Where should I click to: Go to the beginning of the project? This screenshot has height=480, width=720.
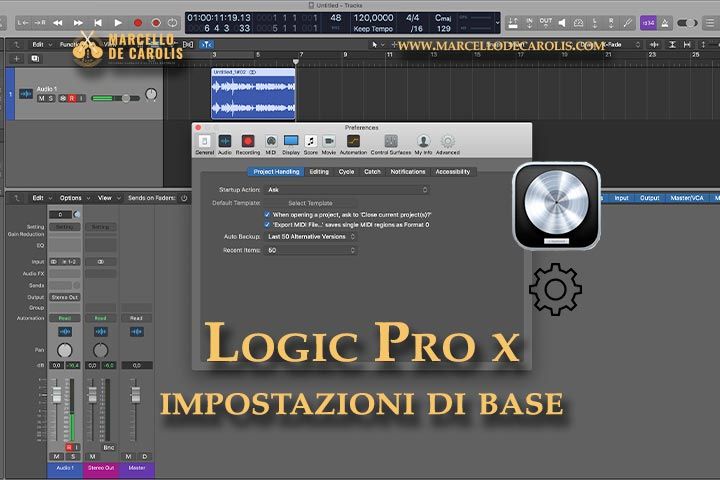(98, 23)
